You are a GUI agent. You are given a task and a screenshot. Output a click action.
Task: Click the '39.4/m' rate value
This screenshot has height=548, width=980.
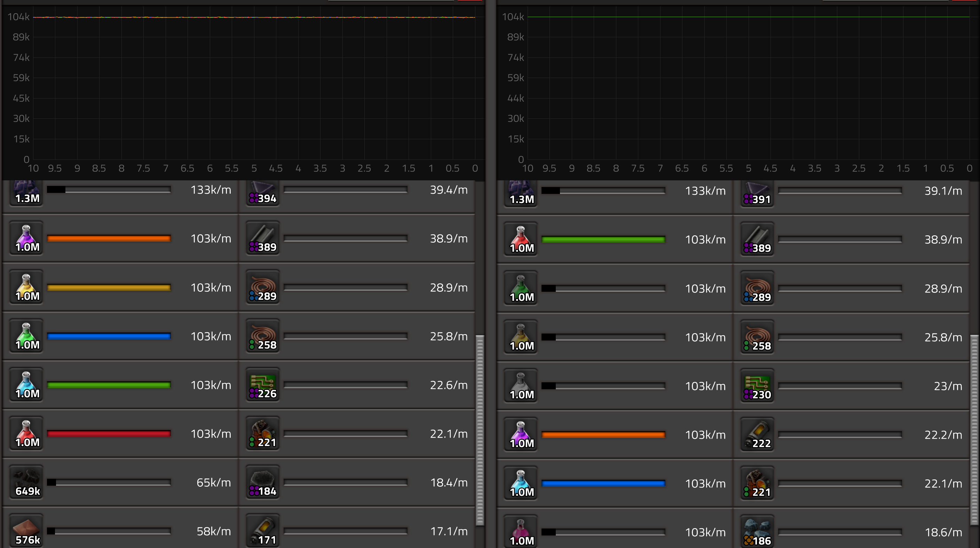click(449, 189)
